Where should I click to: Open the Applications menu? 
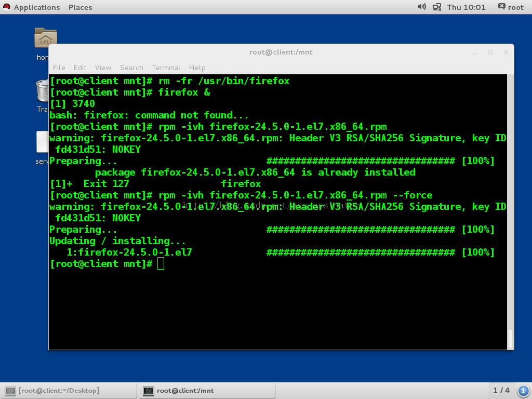click(x=37, y=7)
